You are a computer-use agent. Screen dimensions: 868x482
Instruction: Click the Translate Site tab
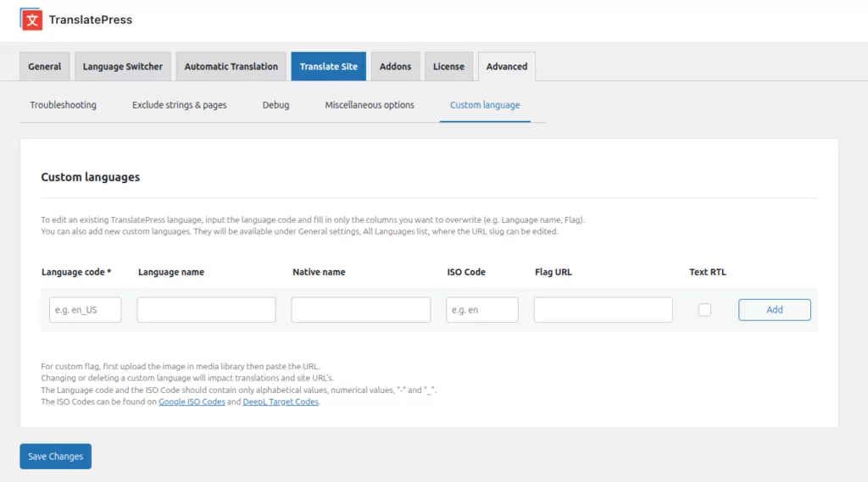tap(329, 66)
